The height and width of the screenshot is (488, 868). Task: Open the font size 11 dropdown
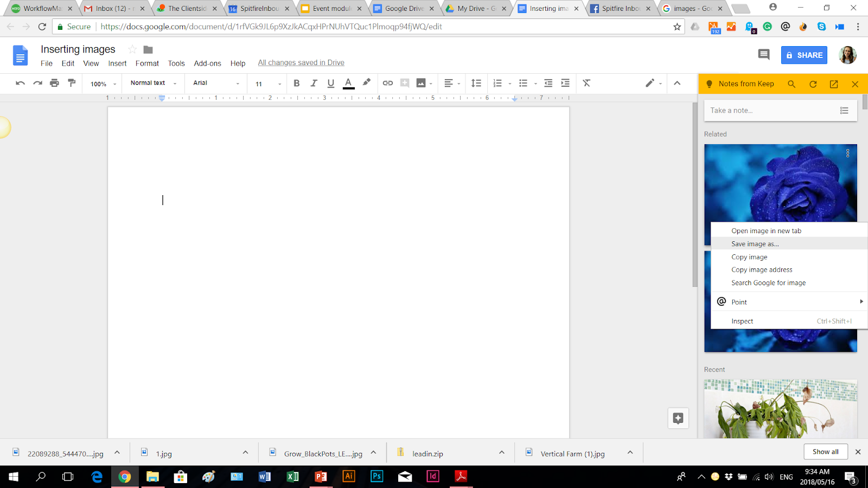(269, 84)
